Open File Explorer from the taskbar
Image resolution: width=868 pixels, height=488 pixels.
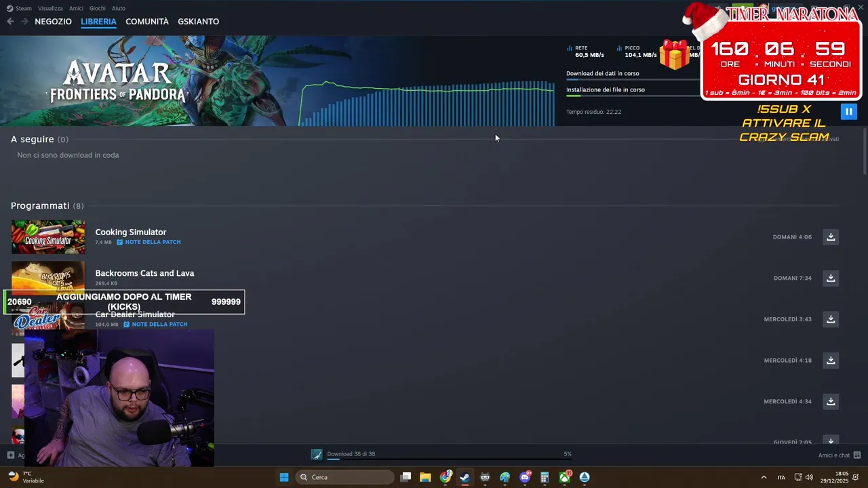click(x=425, y=477)
